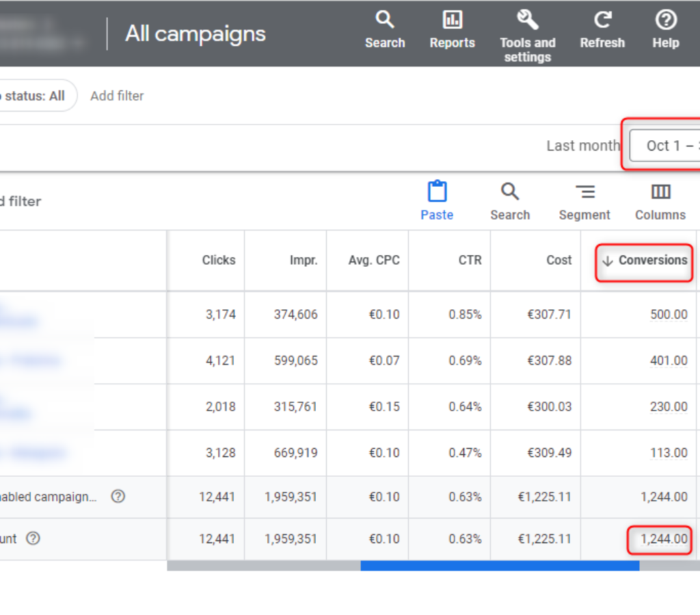Sort table by Cost column

point(558,261)
